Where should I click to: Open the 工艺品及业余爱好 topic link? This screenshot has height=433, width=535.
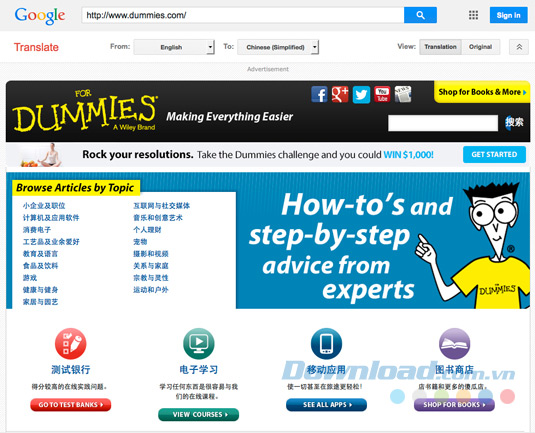pos(51,242)
